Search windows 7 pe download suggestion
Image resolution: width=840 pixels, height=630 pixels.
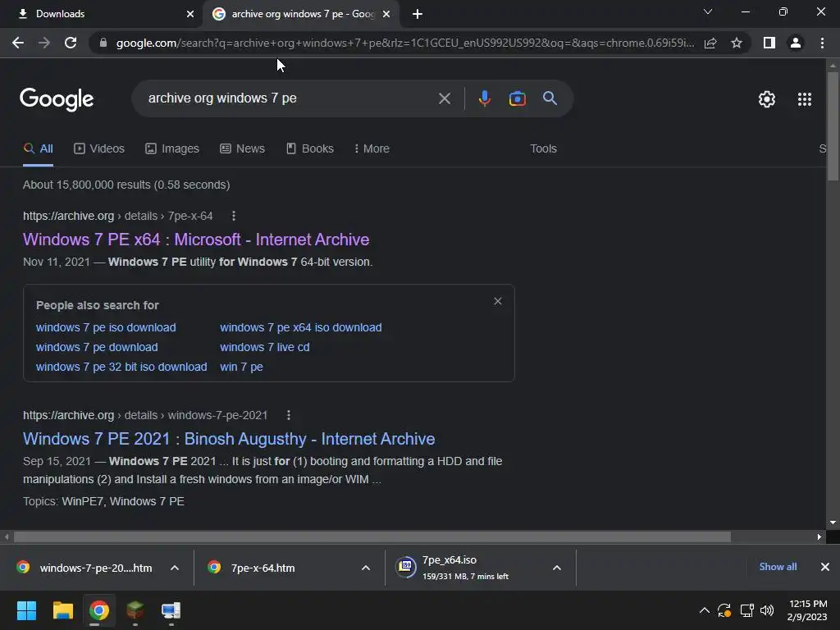[97, 347]
